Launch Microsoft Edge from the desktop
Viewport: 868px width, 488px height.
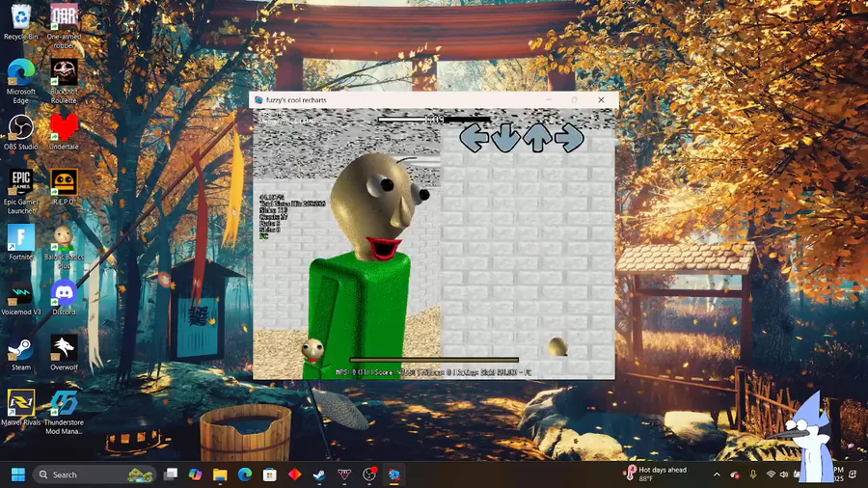pyautogui.click(x=21, y=81)
